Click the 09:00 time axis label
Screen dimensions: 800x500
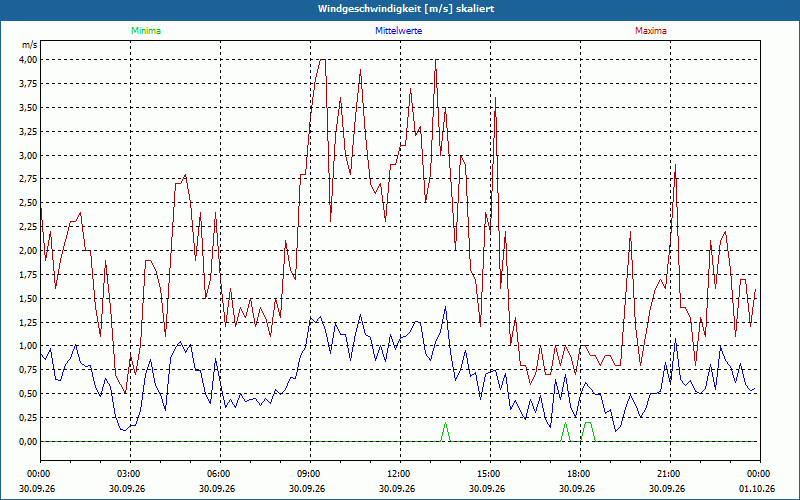coord(307,474)
